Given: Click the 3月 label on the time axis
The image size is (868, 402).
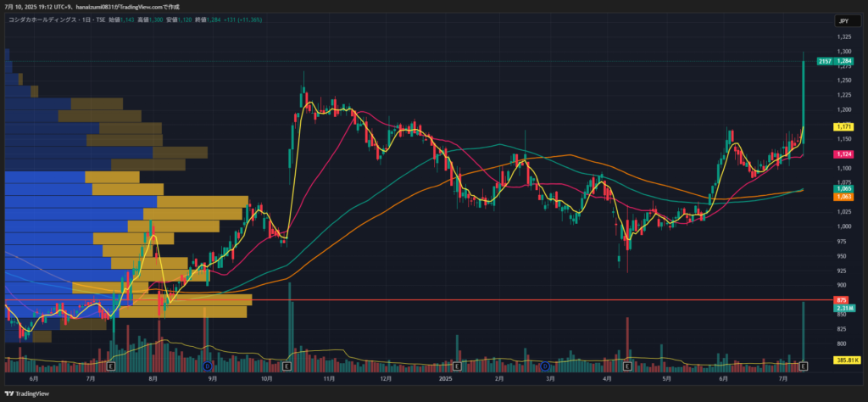Looking at the screenshot, I should click(550, 379).
